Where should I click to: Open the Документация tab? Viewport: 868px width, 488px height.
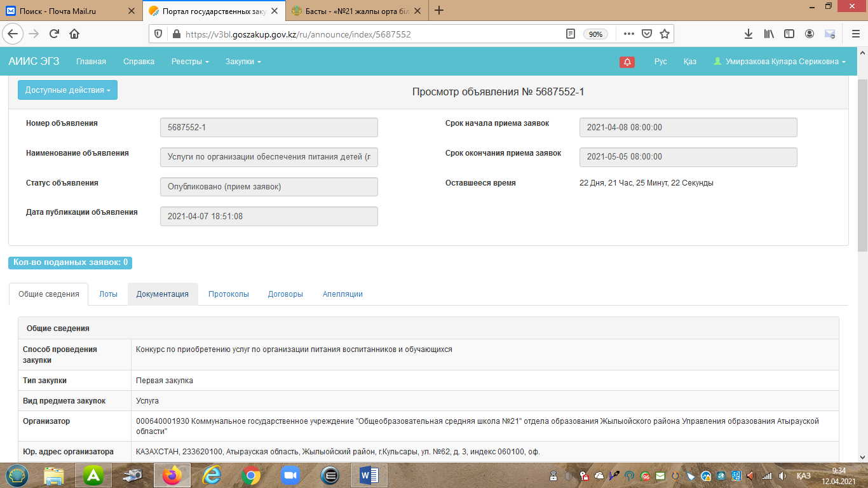(163, 294)
